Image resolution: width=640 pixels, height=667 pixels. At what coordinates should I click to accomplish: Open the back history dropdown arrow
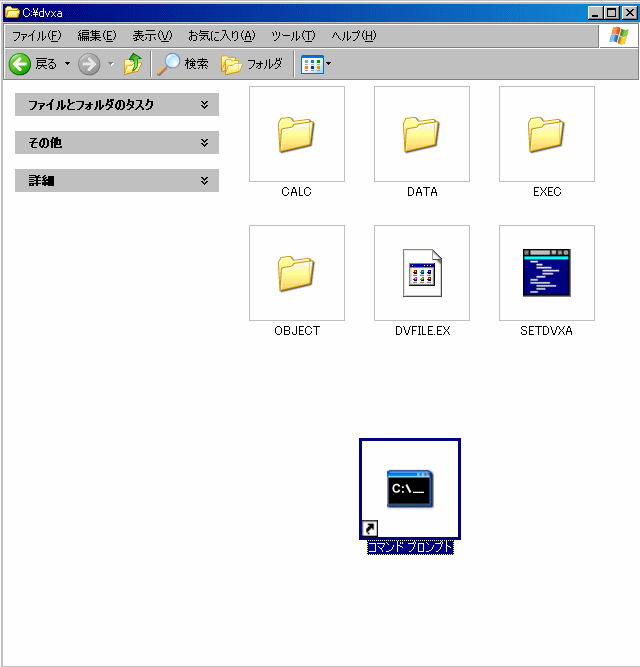tap(68, 64)
